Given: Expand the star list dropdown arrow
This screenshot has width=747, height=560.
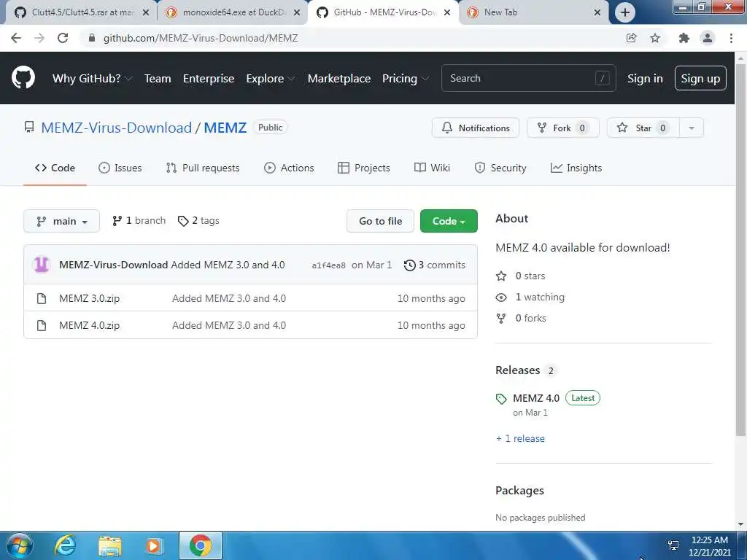Looking at the screenshot, I should [692, 128].
